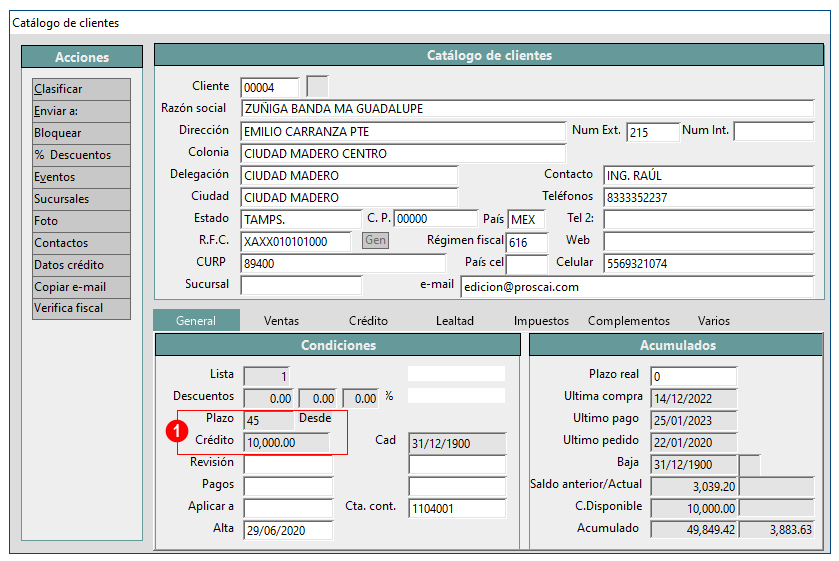Viewport: 839px width, 561px height.
Task: Switch to the Ventas tab
Action: point(281,321)
